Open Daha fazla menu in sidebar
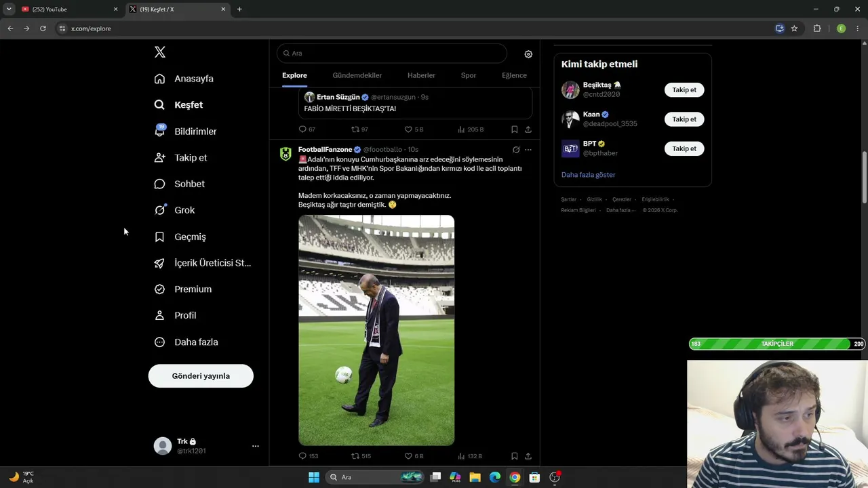The width and height of the screenshot is (868, 488). pyautogui.click(x=186, y=342)
